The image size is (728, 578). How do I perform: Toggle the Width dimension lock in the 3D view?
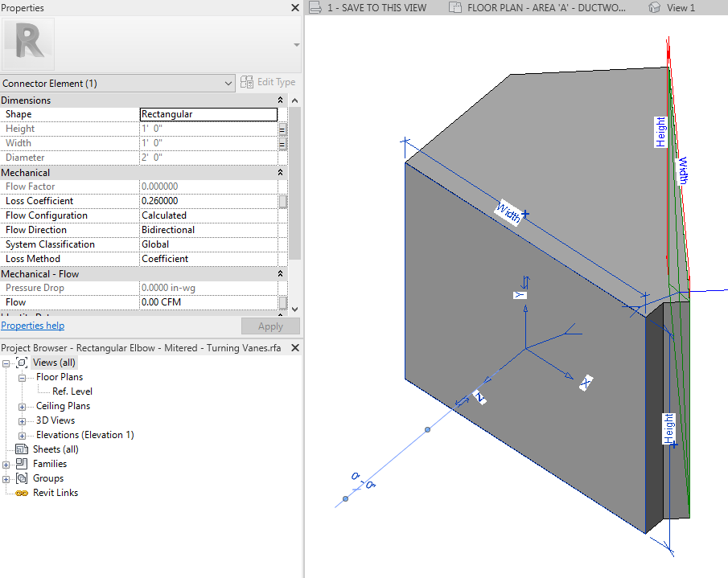[x=527, y=214]
